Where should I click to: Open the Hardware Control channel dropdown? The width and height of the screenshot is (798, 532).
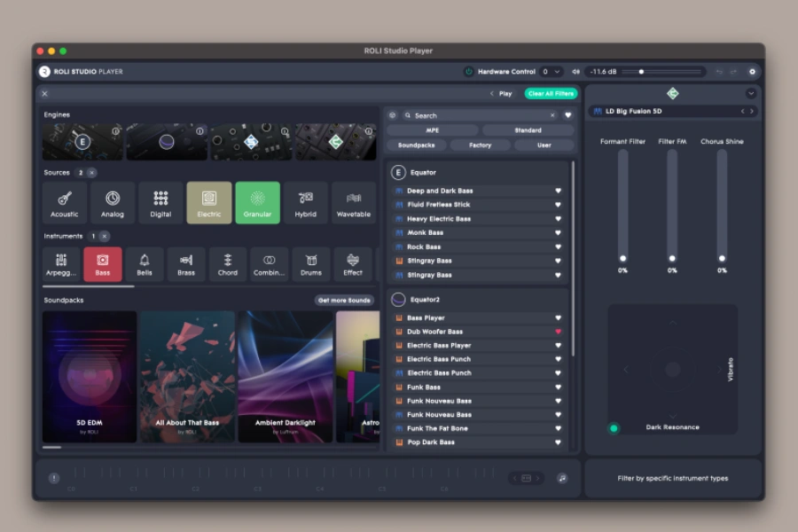pyautogui.click(x=552, y=72)
